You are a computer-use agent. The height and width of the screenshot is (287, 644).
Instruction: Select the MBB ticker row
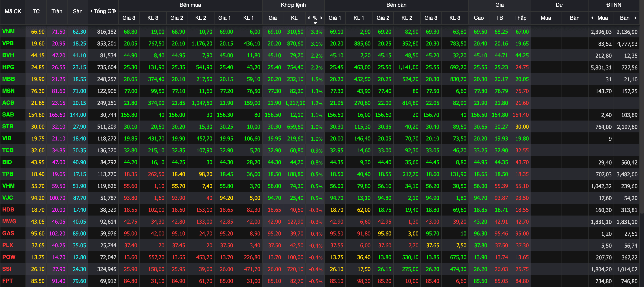(9, 79)
